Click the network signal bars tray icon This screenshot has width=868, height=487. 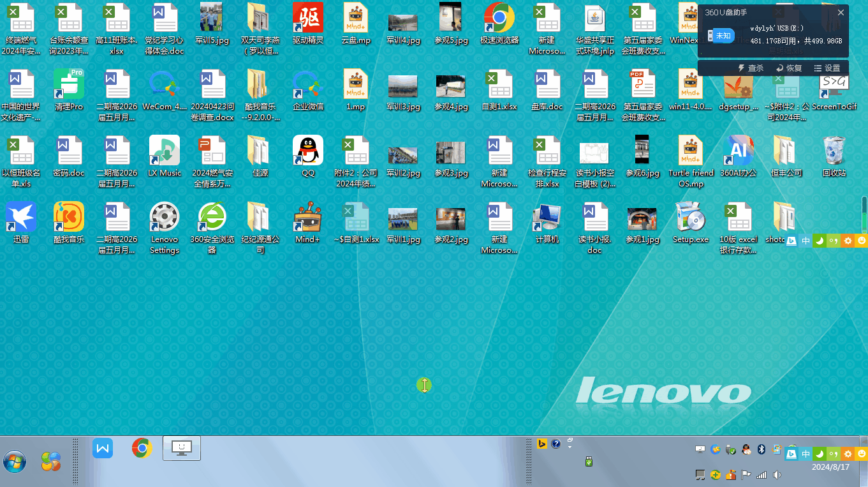click(761, 475)
